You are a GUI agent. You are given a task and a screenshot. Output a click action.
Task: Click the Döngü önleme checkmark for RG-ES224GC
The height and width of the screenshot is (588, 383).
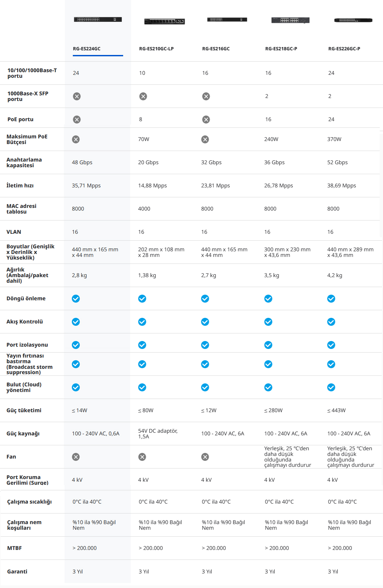[76, 299]
